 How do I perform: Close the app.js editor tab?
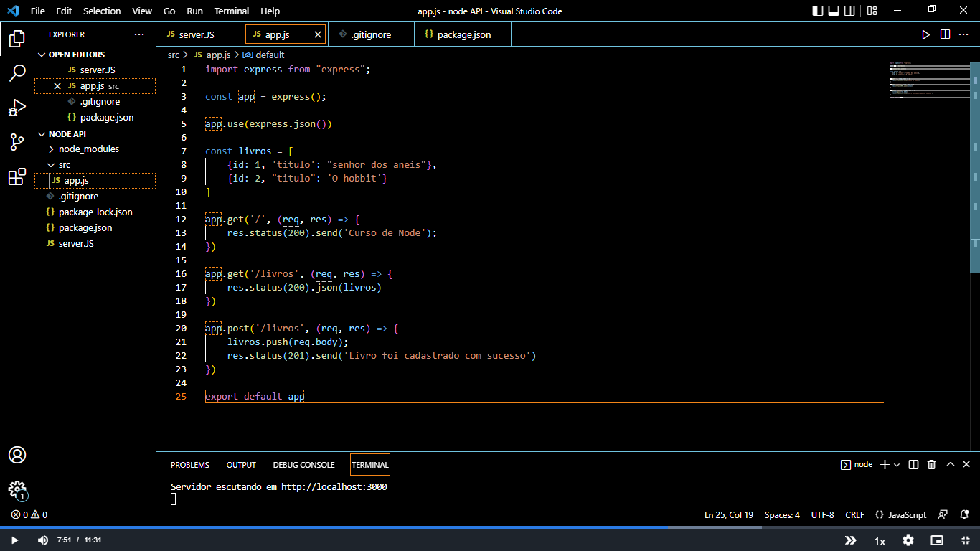(x=318, y=34)
